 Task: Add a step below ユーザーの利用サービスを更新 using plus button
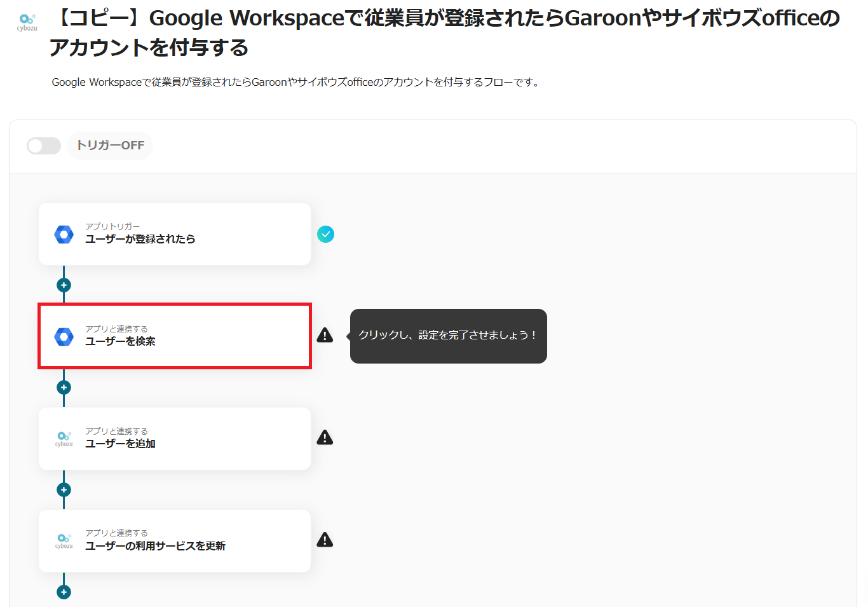(x=64, y=592)
